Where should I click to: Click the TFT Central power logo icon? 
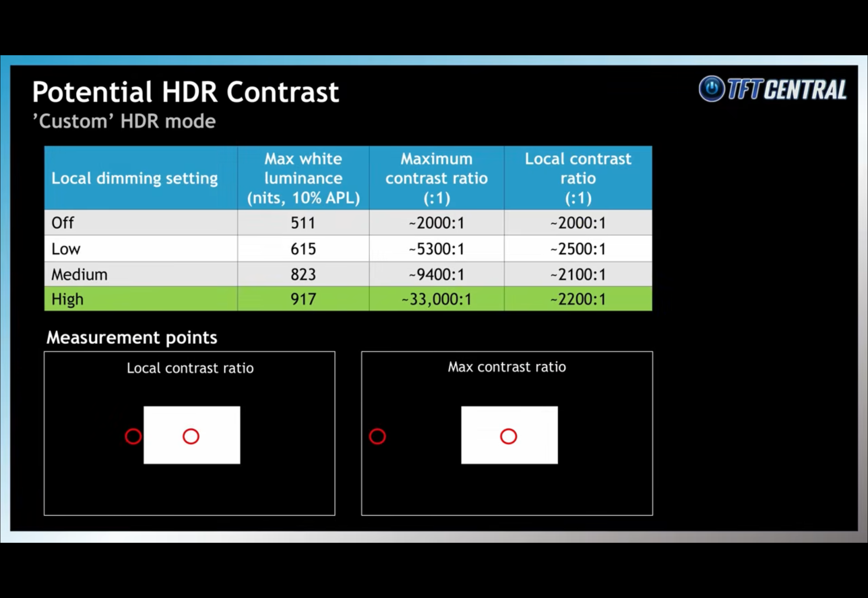711,89
